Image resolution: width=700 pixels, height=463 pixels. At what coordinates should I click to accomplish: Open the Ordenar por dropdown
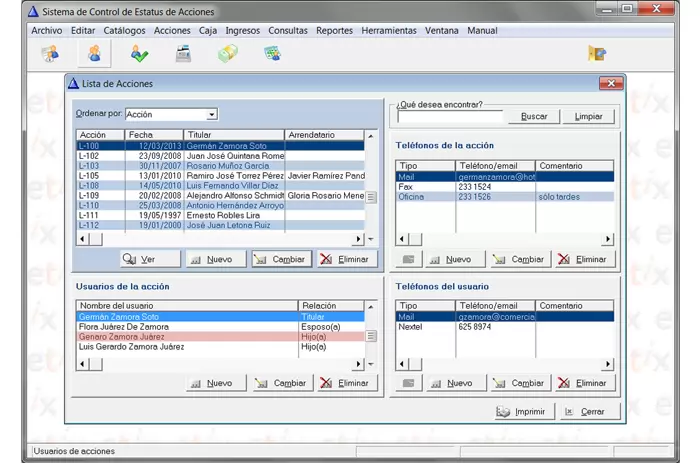(x=211, y=115)
